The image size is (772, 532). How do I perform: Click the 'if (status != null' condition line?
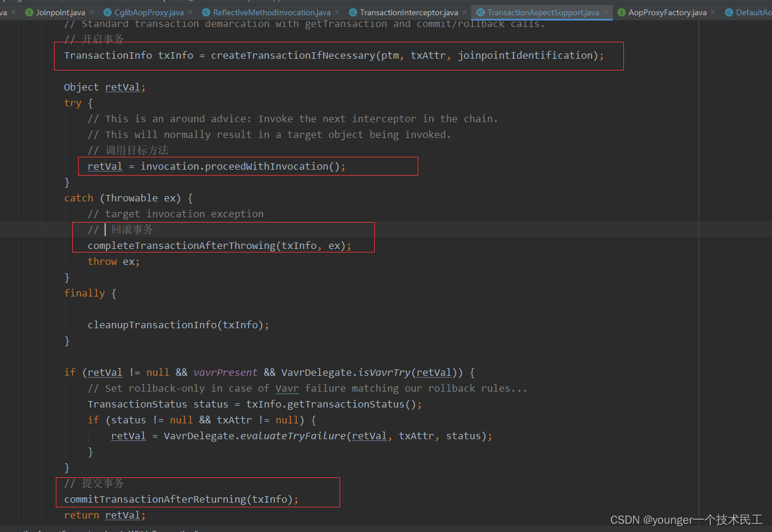tap(202, 420)
